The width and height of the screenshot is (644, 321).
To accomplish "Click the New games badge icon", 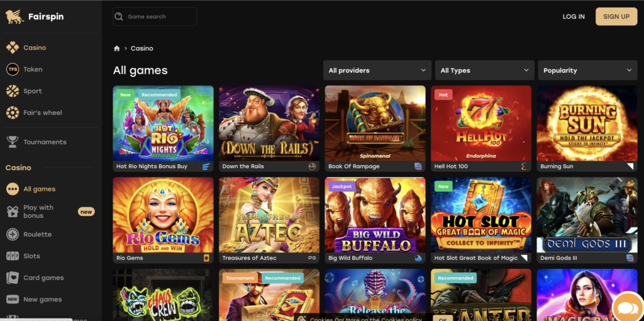I will tap(13, 299).
